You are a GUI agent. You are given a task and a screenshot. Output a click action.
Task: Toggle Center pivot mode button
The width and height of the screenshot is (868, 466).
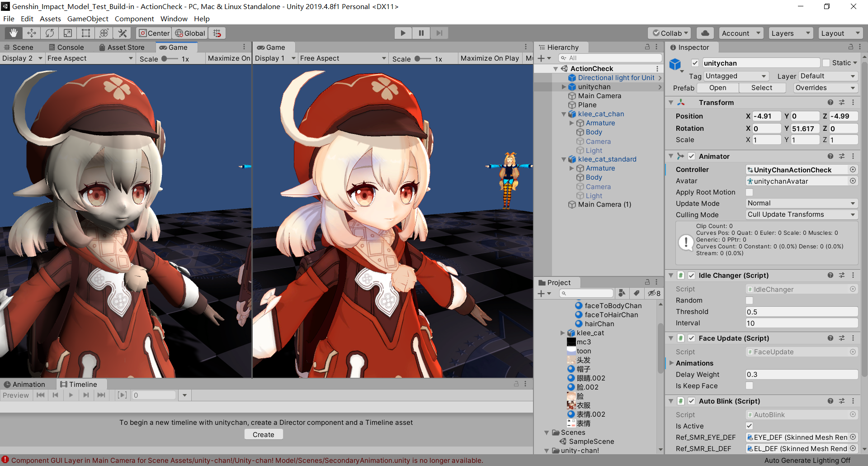pos(154,33)
